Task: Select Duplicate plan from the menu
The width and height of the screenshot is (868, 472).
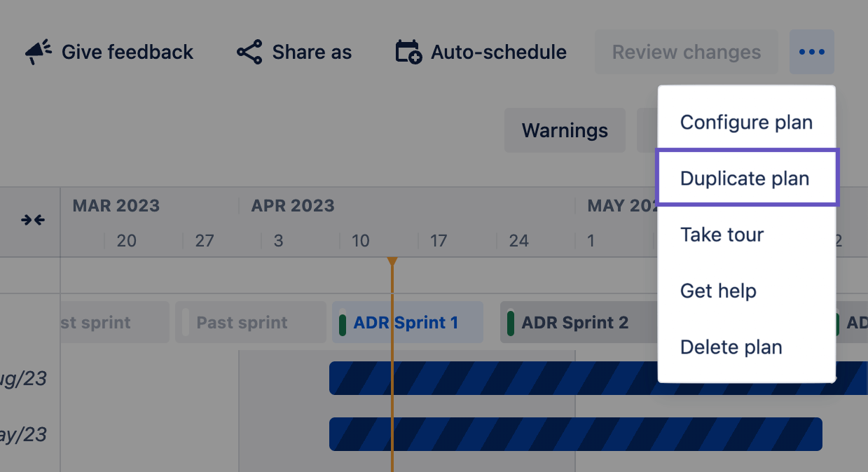Action: 745,178
